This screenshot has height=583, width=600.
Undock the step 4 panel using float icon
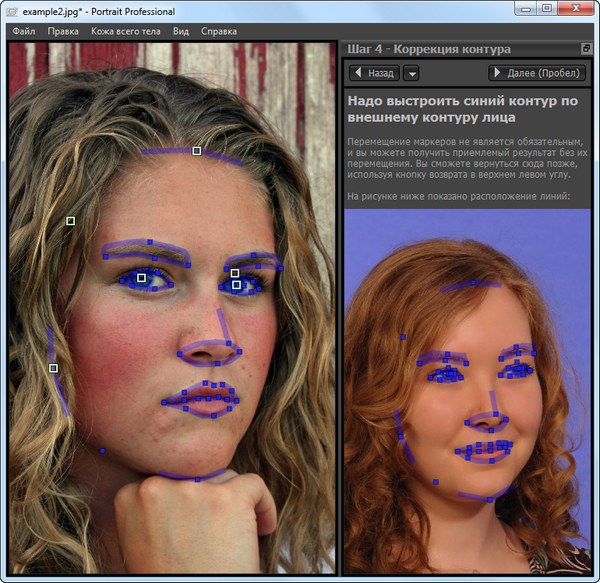pos(585,49)
